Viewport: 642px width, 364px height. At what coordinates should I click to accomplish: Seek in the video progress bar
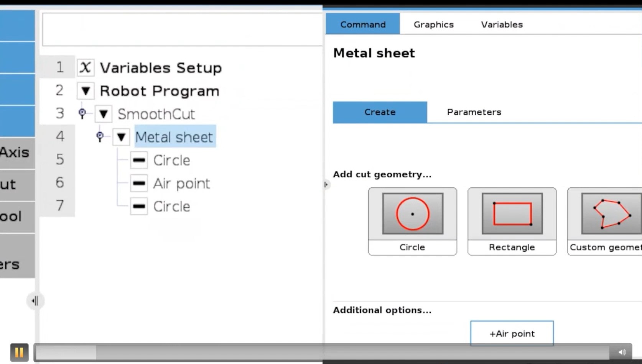[x=322, y=352]
